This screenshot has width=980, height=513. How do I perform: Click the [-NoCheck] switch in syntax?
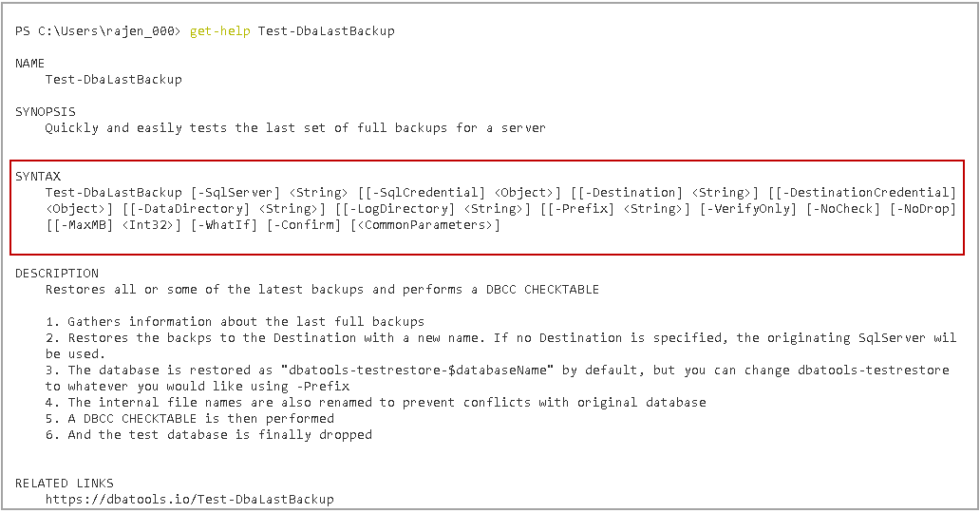[x=843, y=209]
